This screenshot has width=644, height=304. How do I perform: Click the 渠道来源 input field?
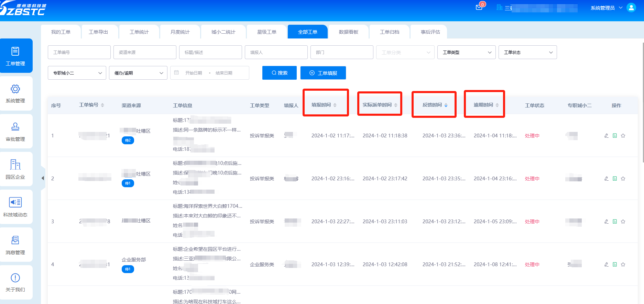(145, 52)
